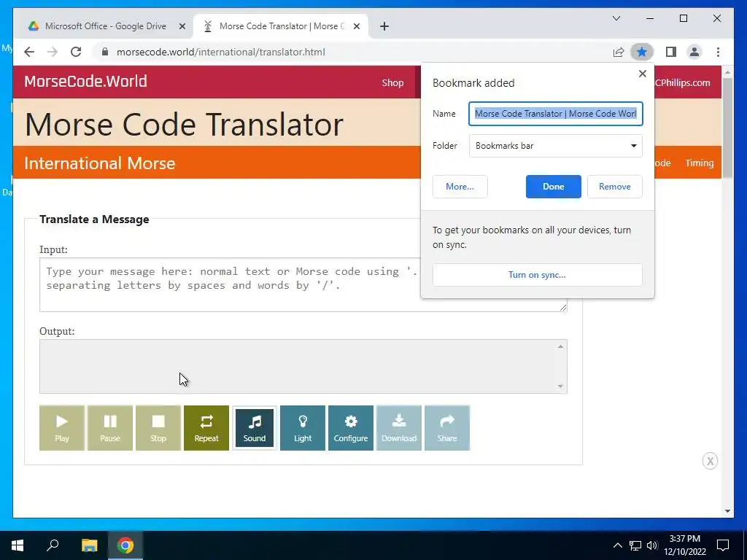Image resolution: width=747 pixels, height=560 pixels.
Task: Click the share page icon in address bar
Action: pos(619,52)
